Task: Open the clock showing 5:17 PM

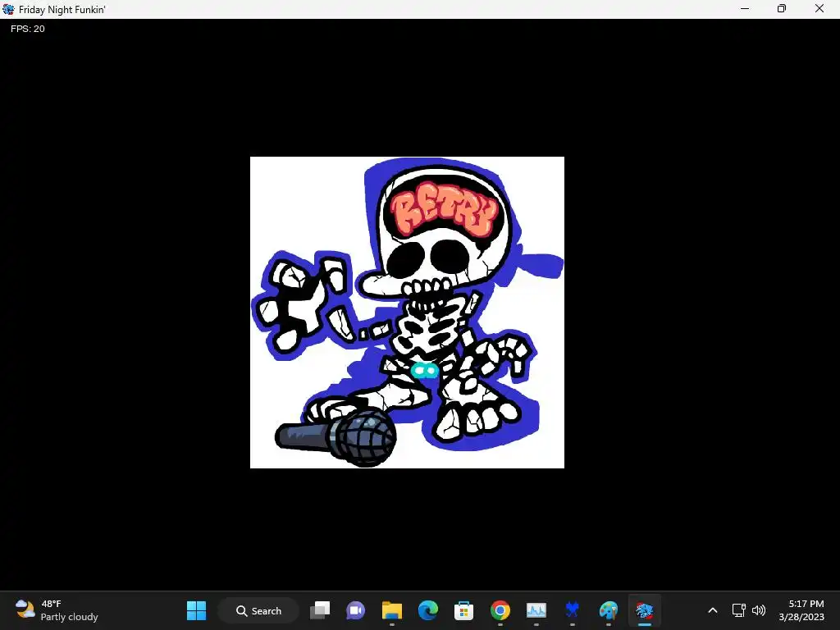Action: [x=801, y=610]
